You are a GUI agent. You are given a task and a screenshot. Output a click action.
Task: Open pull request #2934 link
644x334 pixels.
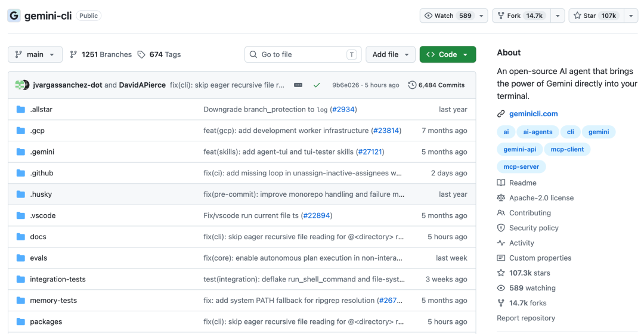tap(343, 109)
